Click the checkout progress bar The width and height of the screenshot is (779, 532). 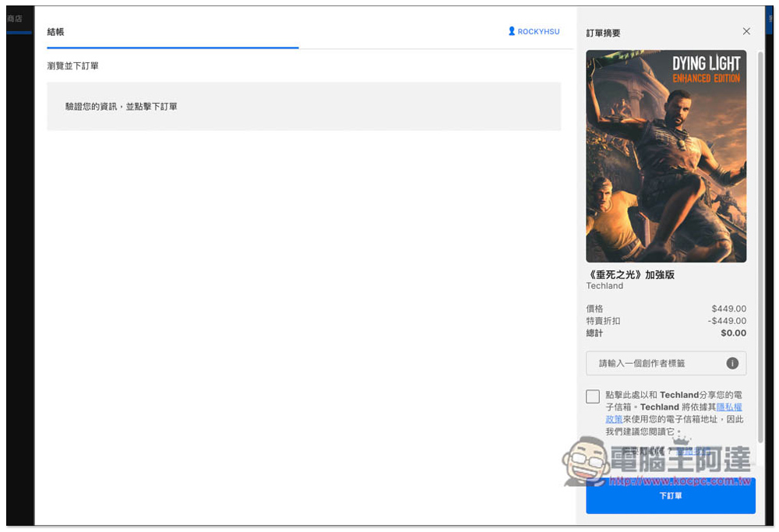309,48
